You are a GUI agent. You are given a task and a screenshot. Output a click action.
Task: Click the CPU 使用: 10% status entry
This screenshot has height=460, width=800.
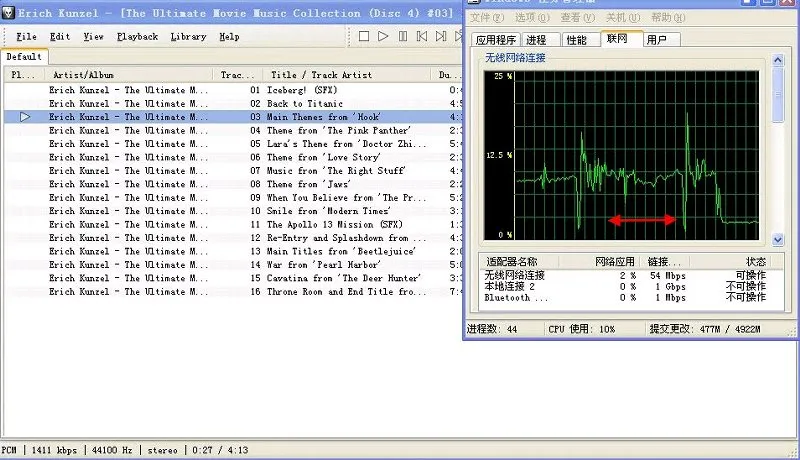[582, 329]
